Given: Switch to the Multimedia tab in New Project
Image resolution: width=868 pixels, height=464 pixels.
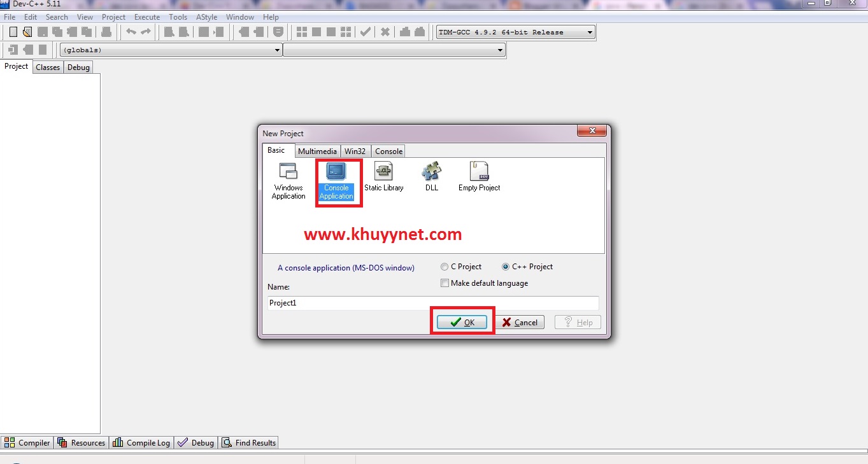Looking at the screenshot, I should (x=317, y=151).
